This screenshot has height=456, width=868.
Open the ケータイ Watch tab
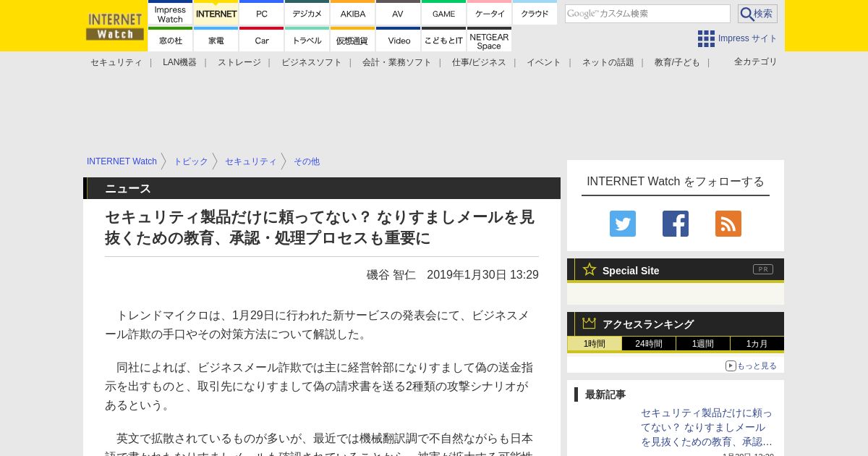click(490, 13)
